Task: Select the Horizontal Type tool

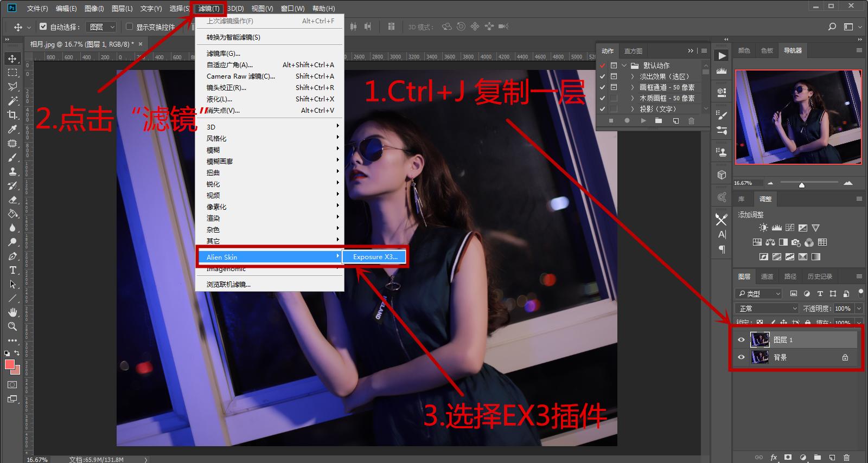Action: click(12, 270)
